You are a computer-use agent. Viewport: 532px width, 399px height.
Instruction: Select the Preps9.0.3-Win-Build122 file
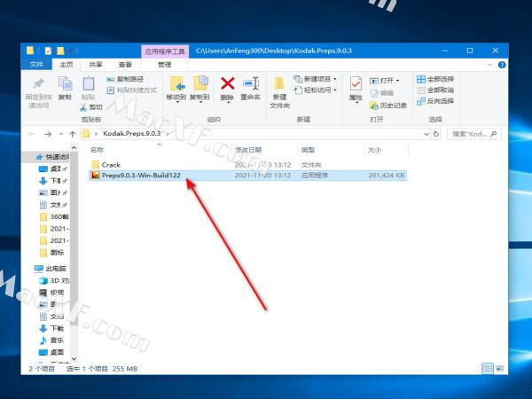pyautogui.click(x=247, y=176)
